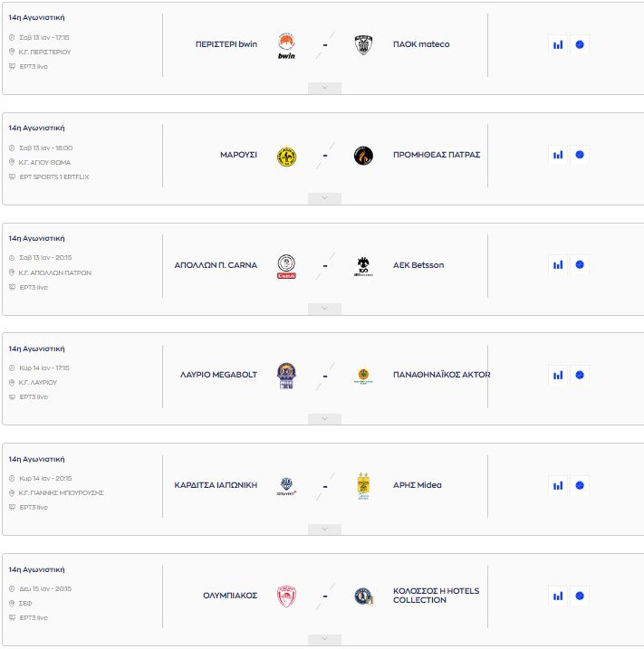Viewport: 644px width, 649px height.
Task: Click the Olympiacos team logo
Action: (x=286, y=596)
